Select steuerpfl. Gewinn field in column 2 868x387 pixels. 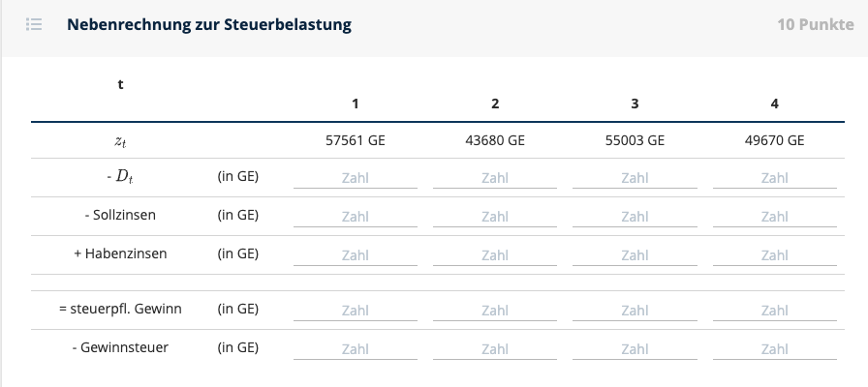(x=495, y=311)
